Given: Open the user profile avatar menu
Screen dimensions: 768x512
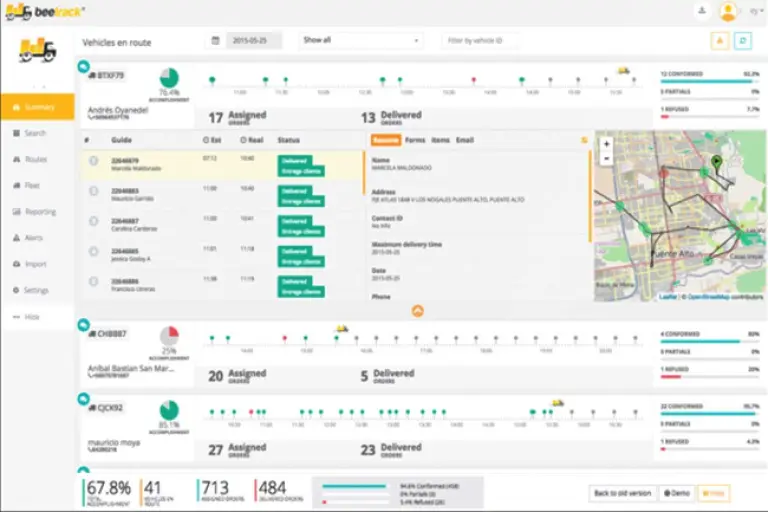Looking at the screenshot, I should pos(728,11).
